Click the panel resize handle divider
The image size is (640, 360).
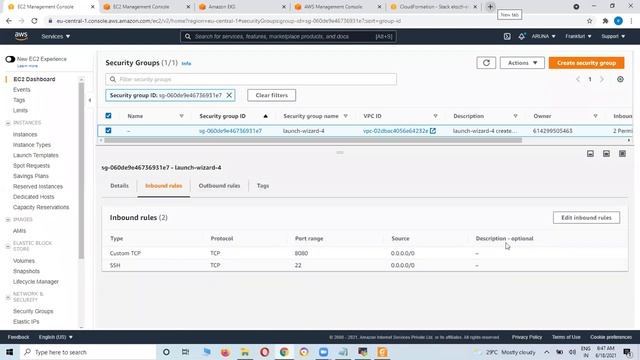[x=340, y=153]
